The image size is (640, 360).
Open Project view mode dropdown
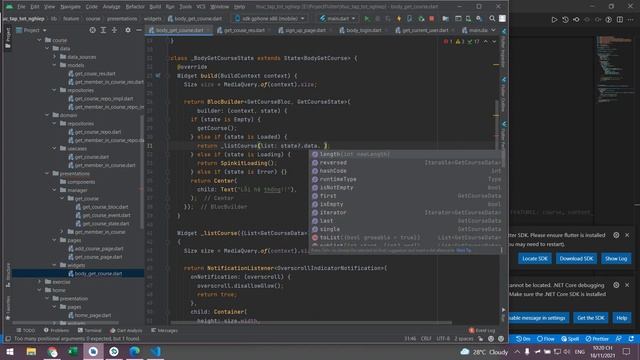click(x=32, y=30)
